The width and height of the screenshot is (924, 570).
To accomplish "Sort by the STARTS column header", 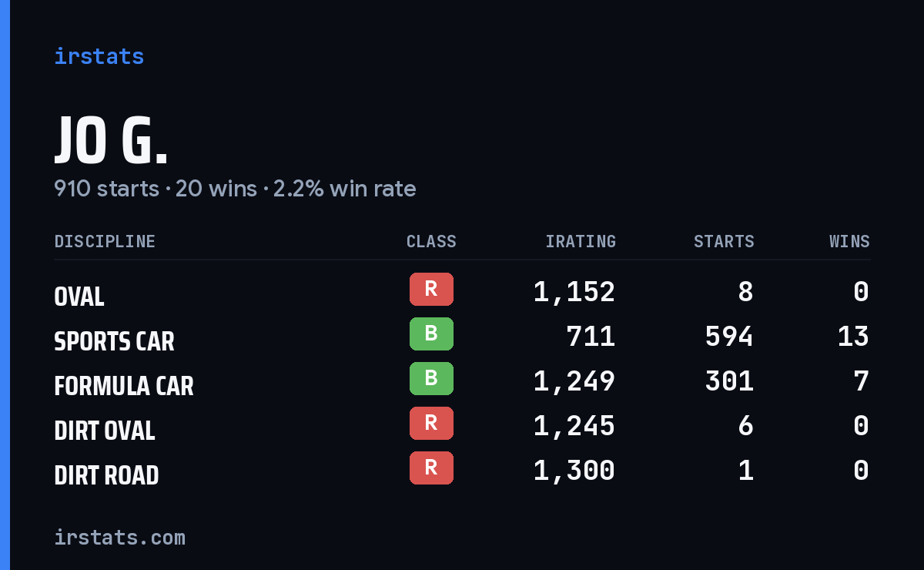I will [724, 241].
